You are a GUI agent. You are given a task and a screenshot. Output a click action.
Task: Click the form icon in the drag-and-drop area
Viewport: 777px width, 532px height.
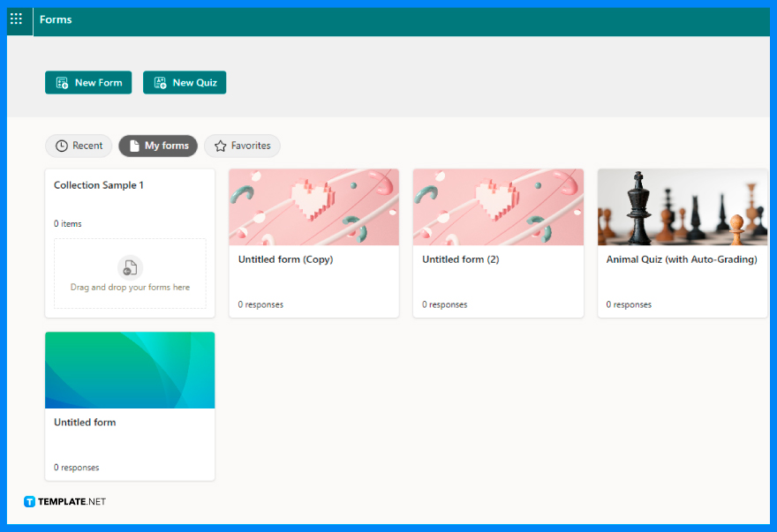130,266
